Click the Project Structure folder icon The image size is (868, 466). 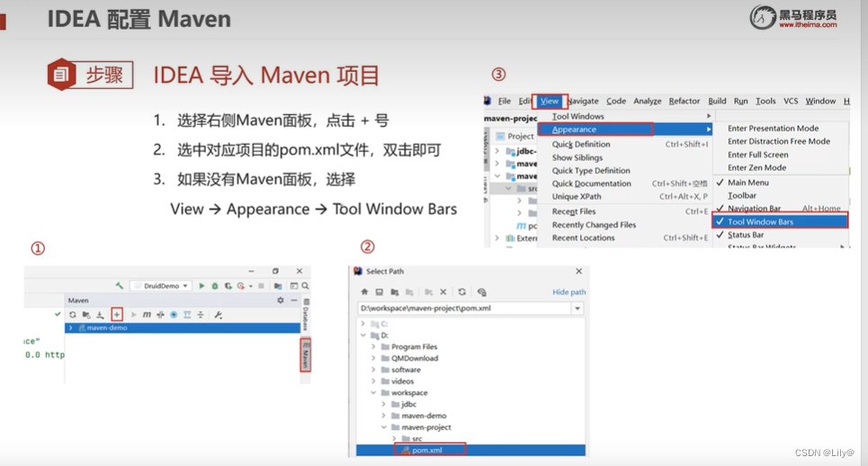tap(278, 285)
